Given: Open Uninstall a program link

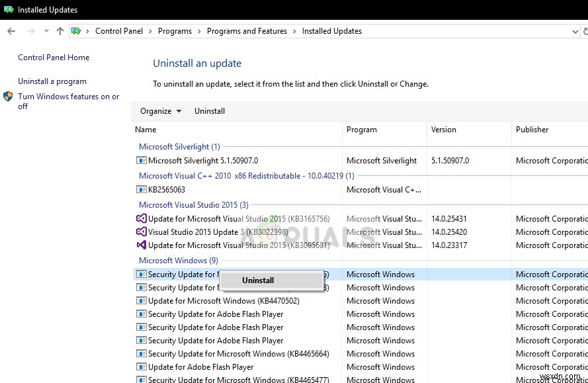Looking at the screenshot, I should [x=52, y=81].
